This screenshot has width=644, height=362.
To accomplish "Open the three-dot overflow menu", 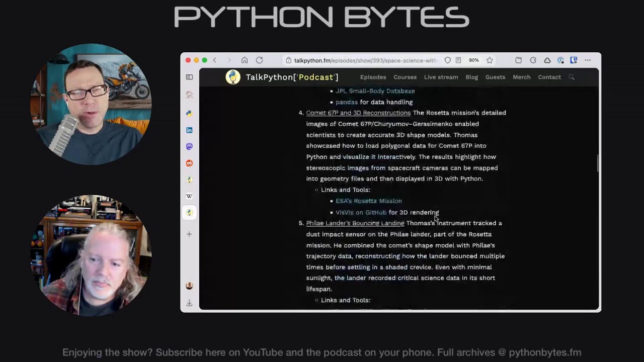I will pyautogui.click(x=587, y=60).
